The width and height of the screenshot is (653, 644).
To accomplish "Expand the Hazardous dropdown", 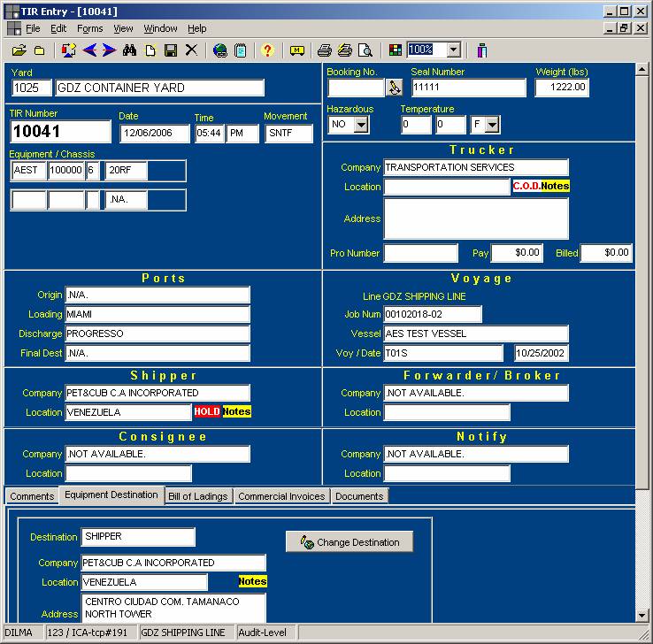I will tap(360, 126).
